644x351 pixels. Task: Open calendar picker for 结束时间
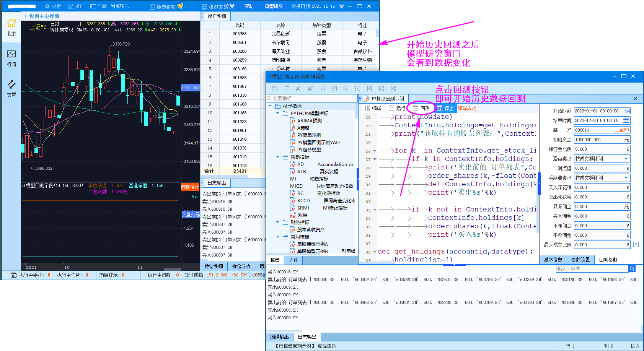[x=626, y=120]
